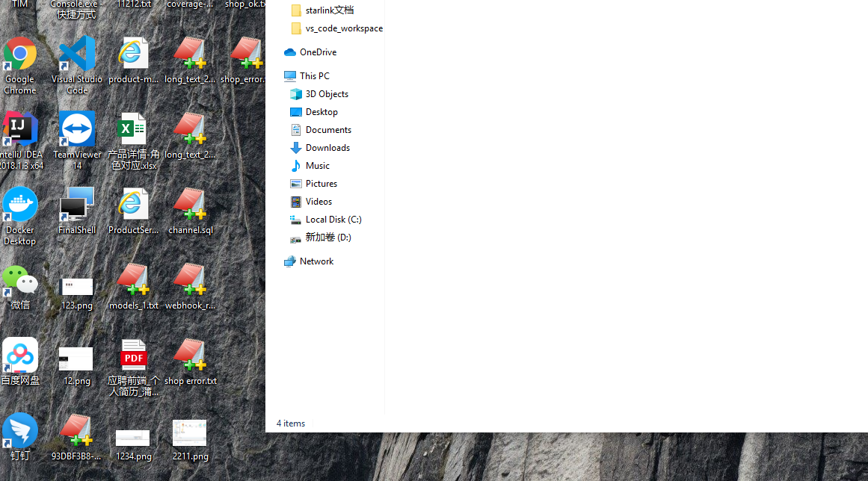Open Google Chrome desktop shortcut
This screenshot has width=868, height=481.
pyautogui.click(x=20, y=65)
